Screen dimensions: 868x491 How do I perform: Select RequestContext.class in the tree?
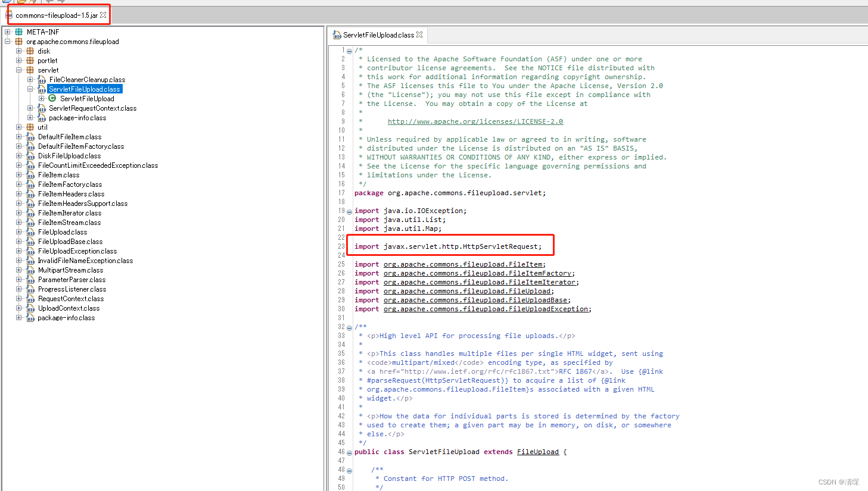coord(71,299)
